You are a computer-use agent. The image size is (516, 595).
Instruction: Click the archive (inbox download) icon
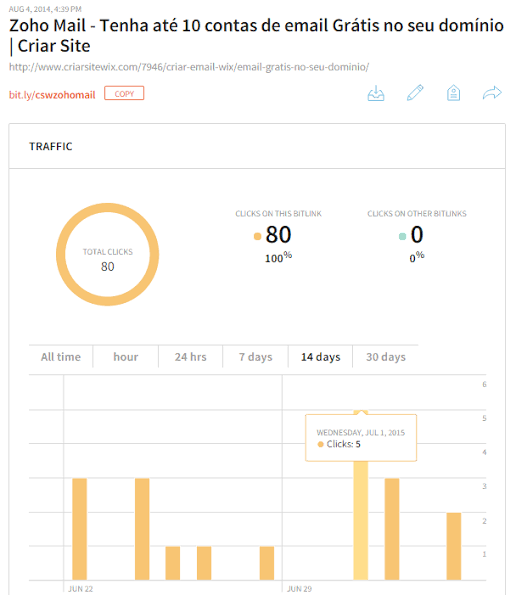[x=376, y=93]
